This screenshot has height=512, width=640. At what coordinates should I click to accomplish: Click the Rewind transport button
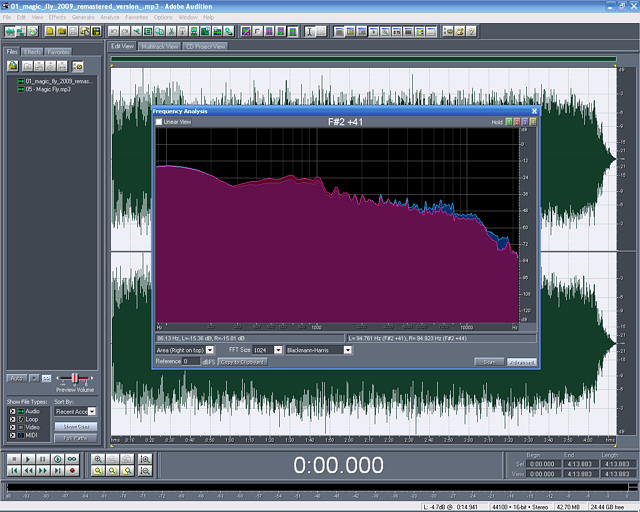[x=28, y=471]
